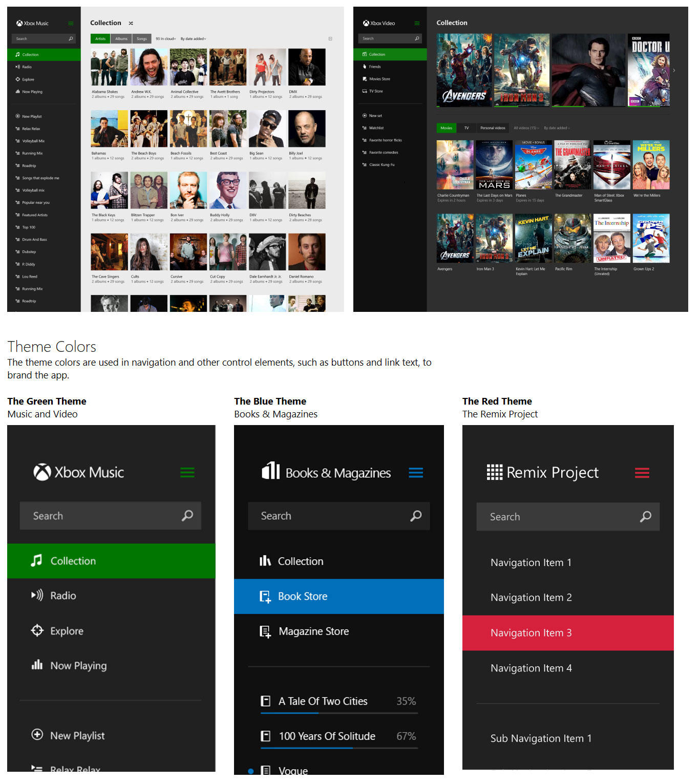
Task: Select the highlighted Collection item in Green Theme panel
Action: click(111, 561)
